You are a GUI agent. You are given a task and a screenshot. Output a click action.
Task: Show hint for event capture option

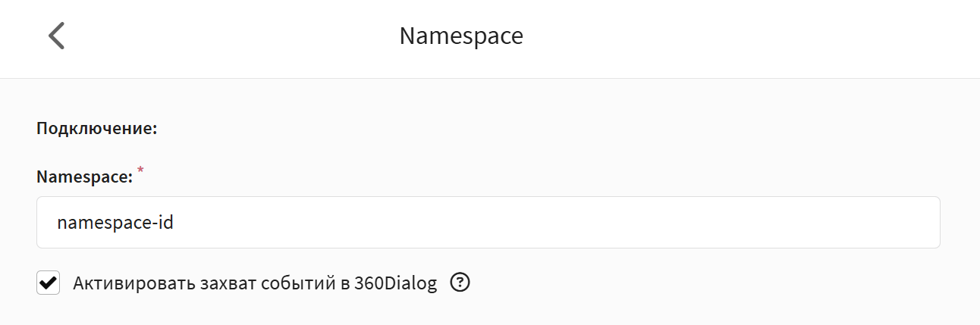pyautogui.click(x=460, y=283)
